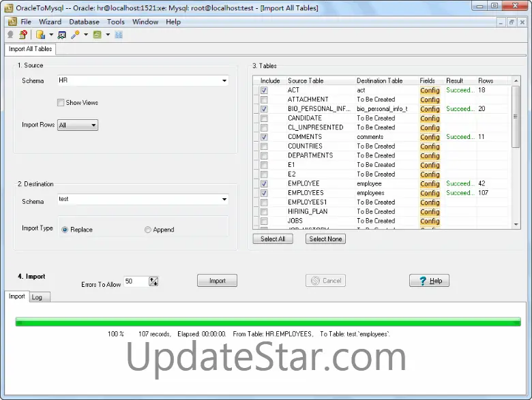532x400 pixels.
Task: Switch to the Log tab
Action: pos(39,297)
